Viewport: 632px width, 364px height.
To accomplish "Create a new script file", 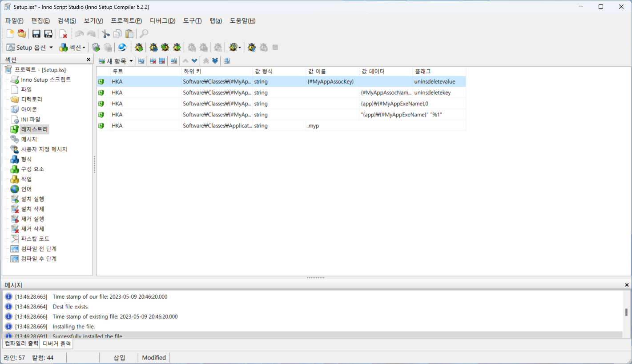I will (10, 34).
